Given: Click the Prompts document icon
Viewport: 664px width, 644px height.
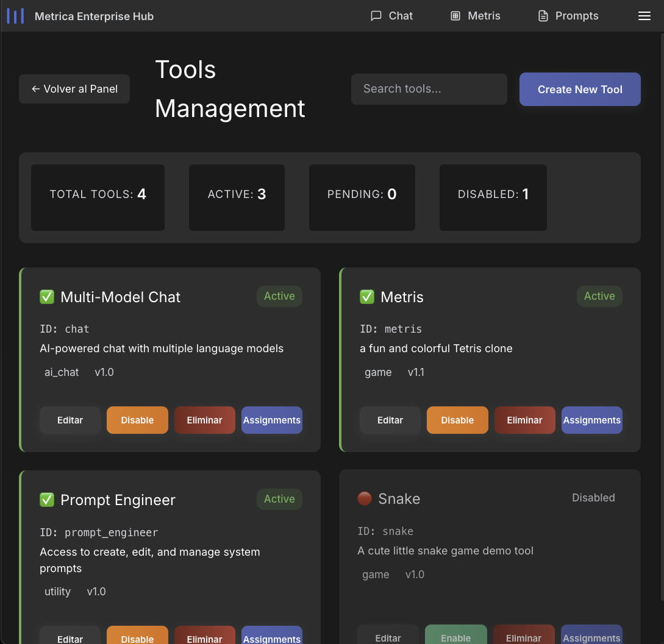Looking at the screenshot, I should (x=543, y=16).
